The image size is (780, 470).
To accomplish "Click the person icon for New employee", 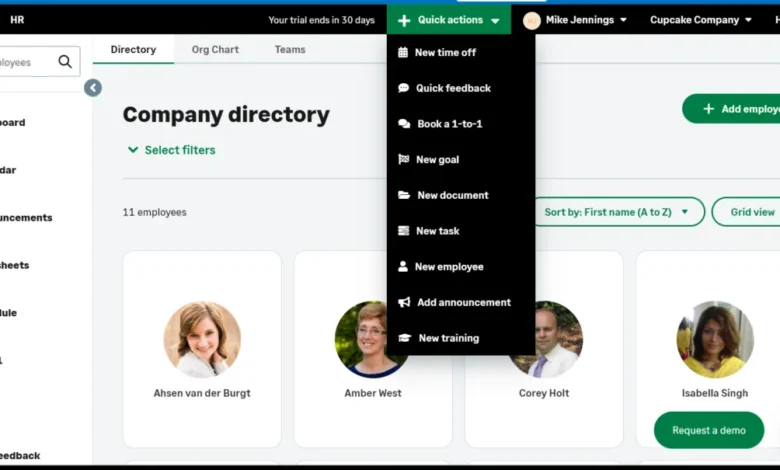I will (403, 267).
